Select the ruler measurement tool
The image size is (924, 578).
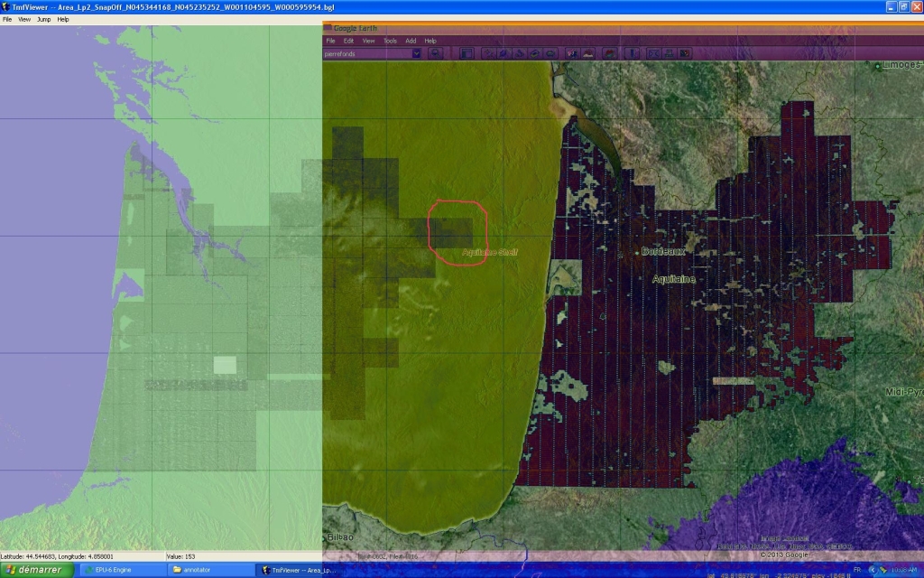click(632, 53)
